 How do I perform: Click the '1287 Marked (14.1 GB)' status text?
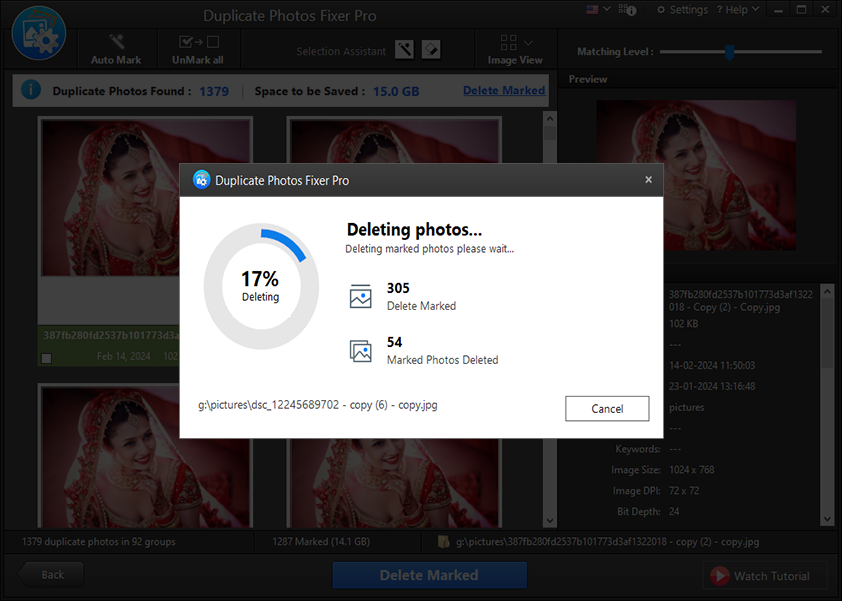click(321, 541)
